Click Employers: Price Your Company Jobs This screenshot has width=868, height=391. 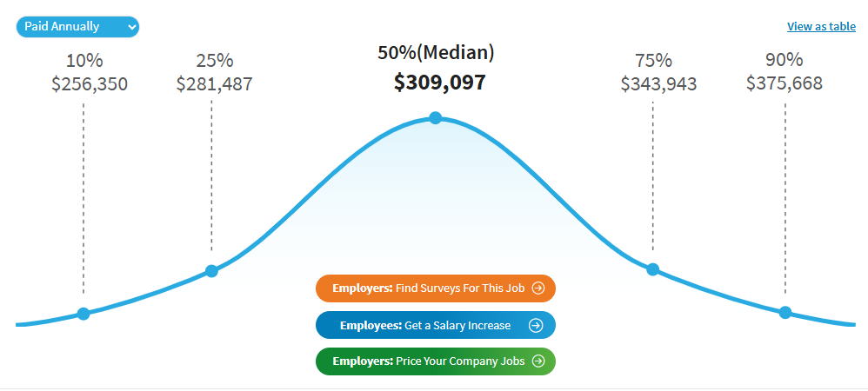[x=426, y=361]
